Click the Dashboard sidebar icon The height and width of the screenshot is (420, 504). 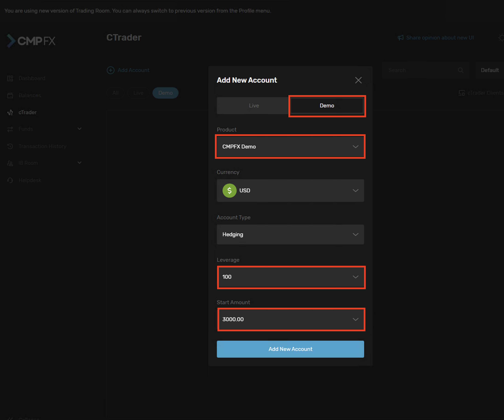(10, 79)
